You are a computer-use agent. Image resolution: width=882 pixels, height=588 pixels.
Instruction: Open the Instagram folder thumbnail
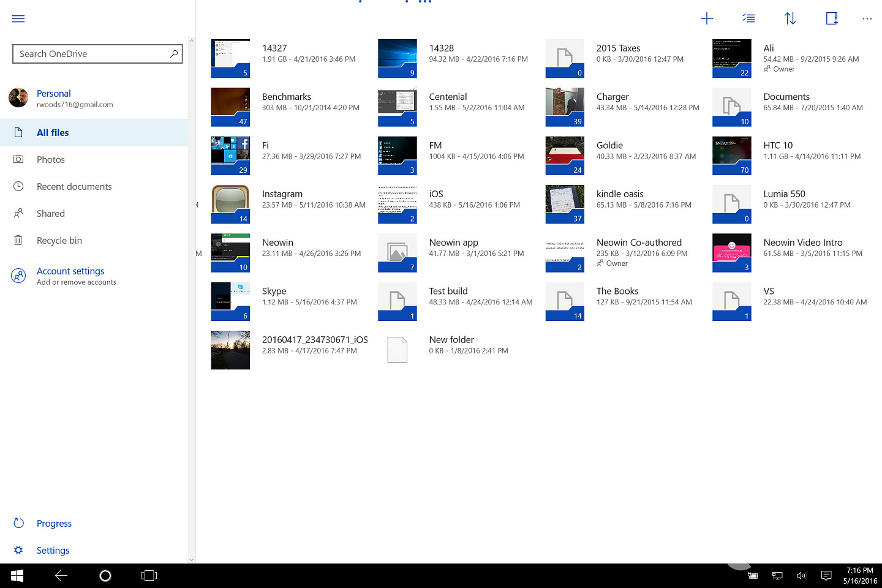click(x=230, y=205)
